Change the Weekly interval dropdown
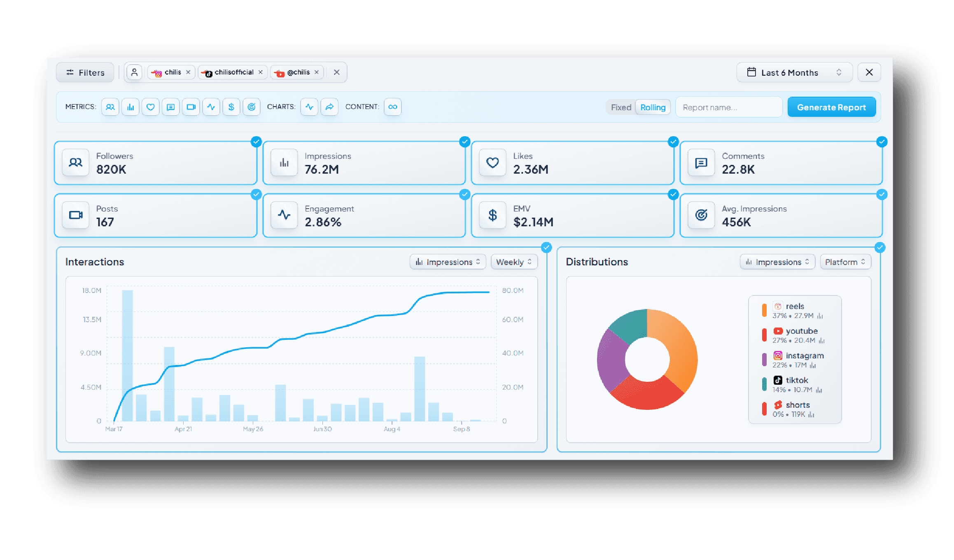954x560 pixels. click(514, 262)
